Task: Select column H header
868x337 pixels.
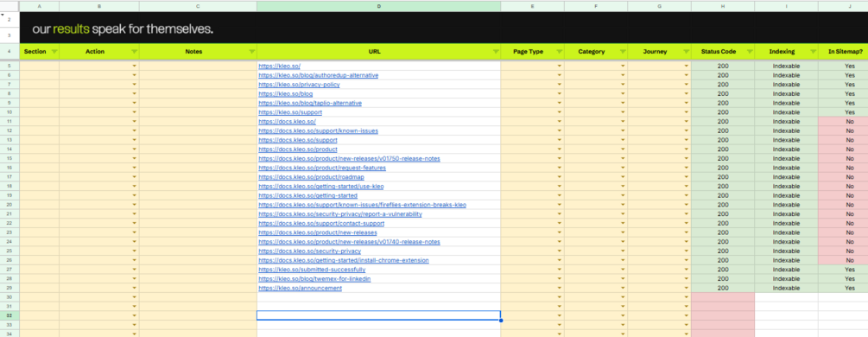Action: pyautogui.click(x=723, y=6)
